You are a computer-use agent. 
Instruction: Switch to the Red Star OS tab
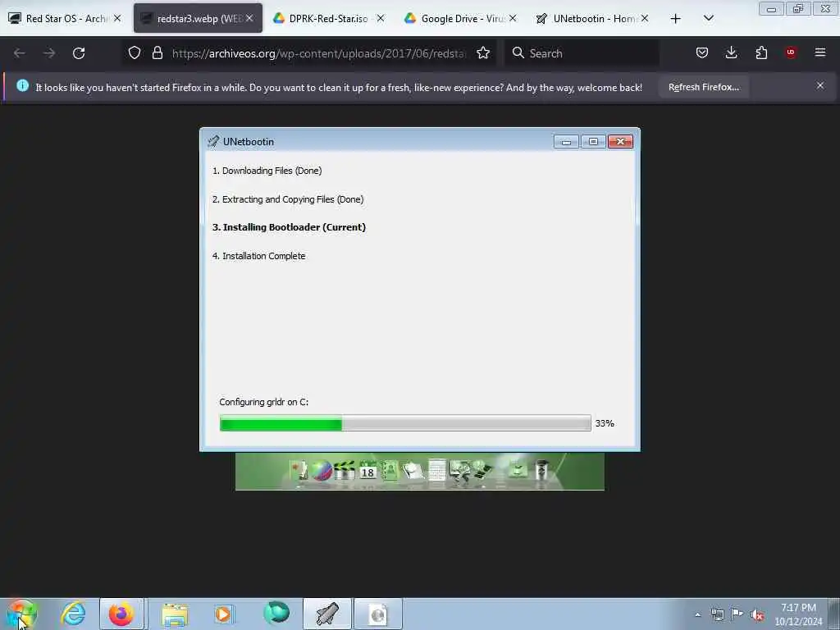tap(64, 18)
